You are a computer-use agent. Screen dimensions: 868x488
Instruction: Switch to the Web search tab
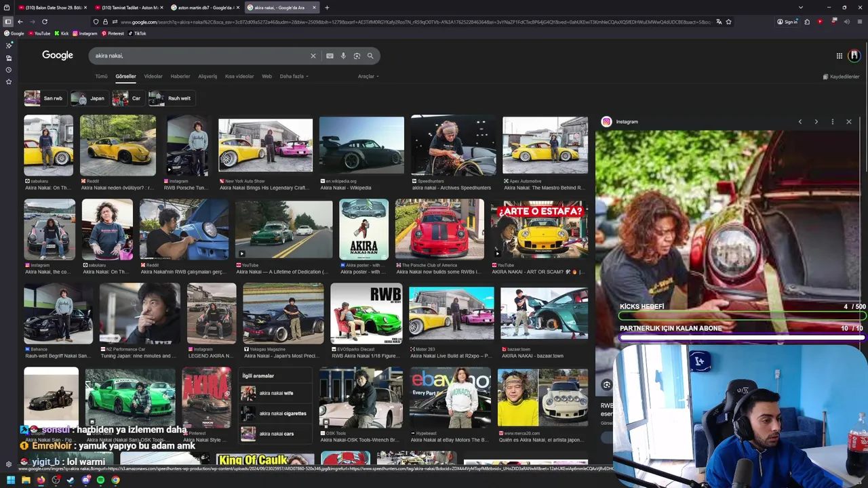pos(267,77)
